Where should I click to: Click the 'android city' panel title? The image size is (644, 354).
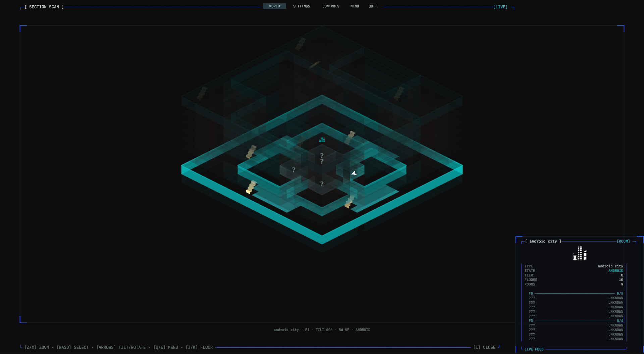543,241
